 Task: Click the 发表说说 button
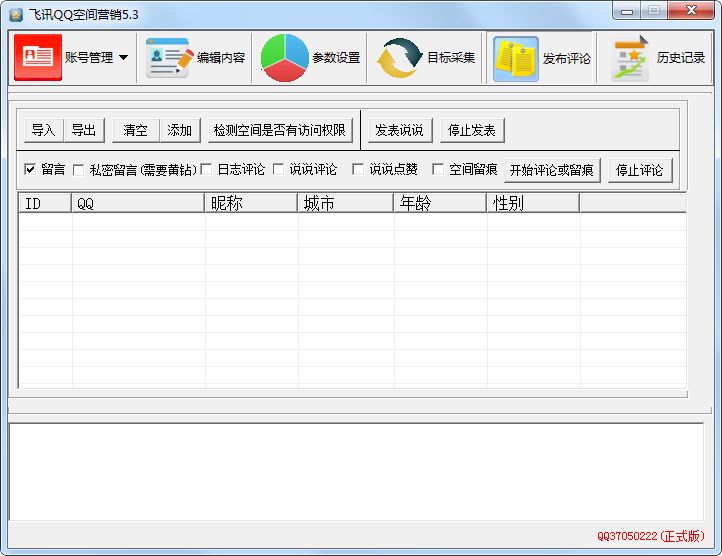tap(399, 130)
